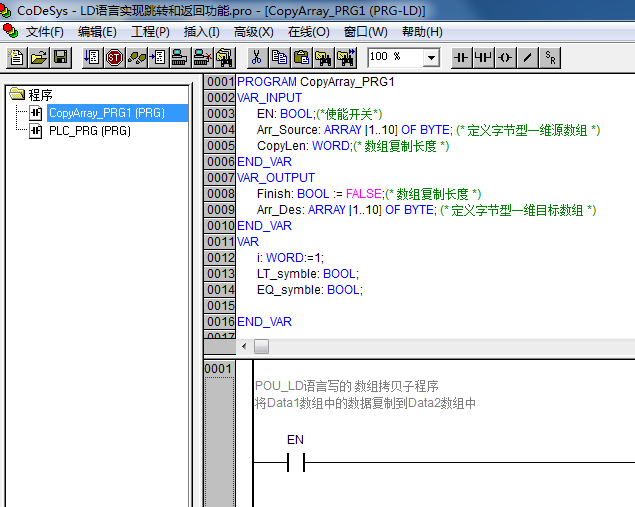Viewport: 635px width, 507px height.
Task: Create a new project file
Action: pos(17,58)
